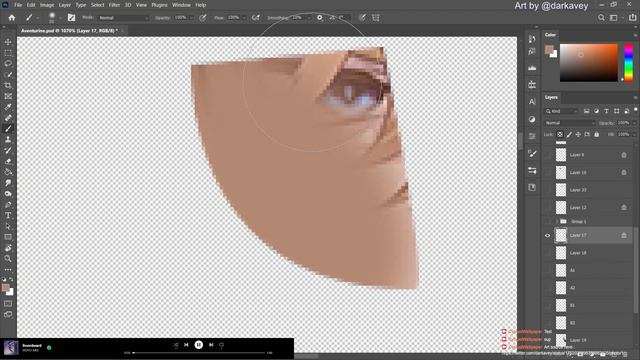Select the Rectangular Marquee tool
640x360 pixels.
[8, 53]
